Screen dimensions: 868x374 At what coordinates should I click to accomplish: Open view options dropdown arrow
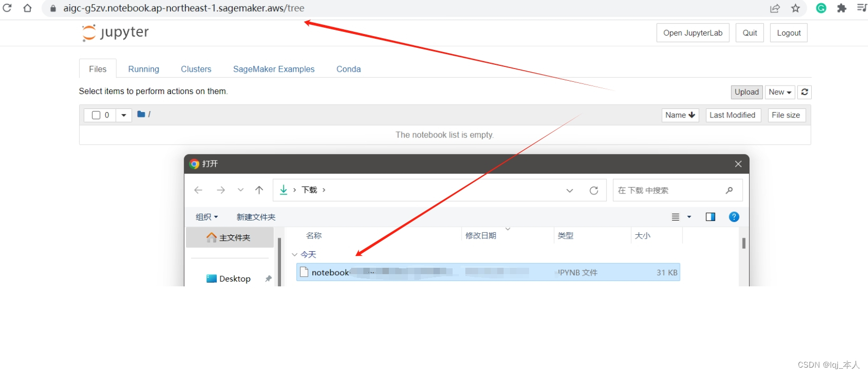tap(689, 217)
